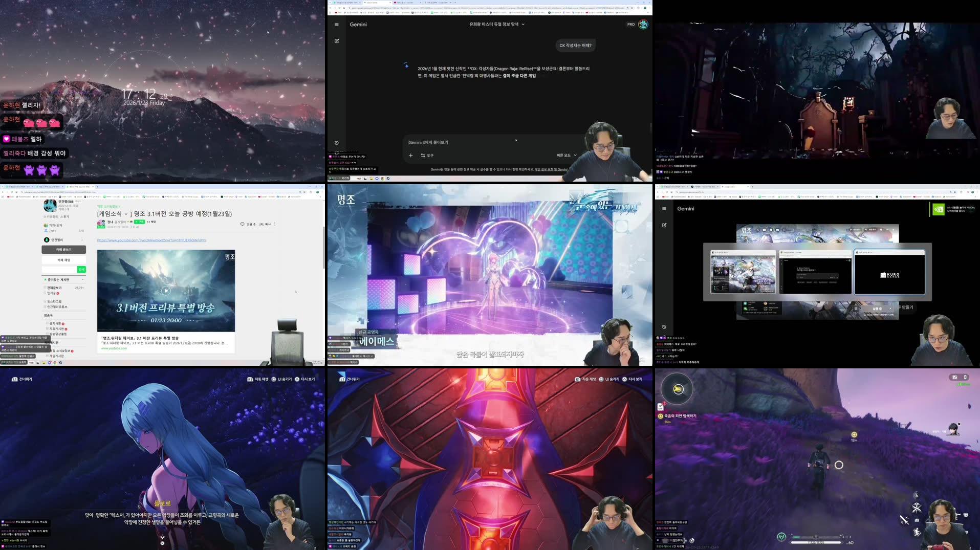Image resolution: width=980 pixels, height=550 pixels.
Task: Click the PRO profile avatar in Gemini
Action: click(x=643, y=24)
